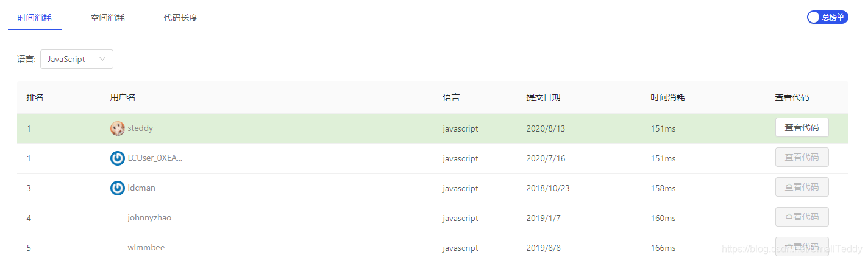Open the 空间消耗 tab

[107, 18]
